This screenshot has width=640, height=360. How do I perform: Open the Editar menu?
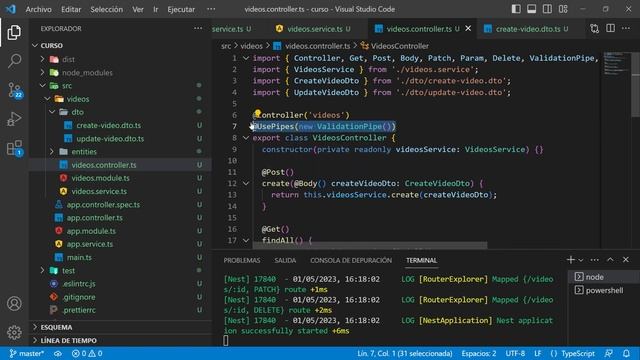coord(71,9)
